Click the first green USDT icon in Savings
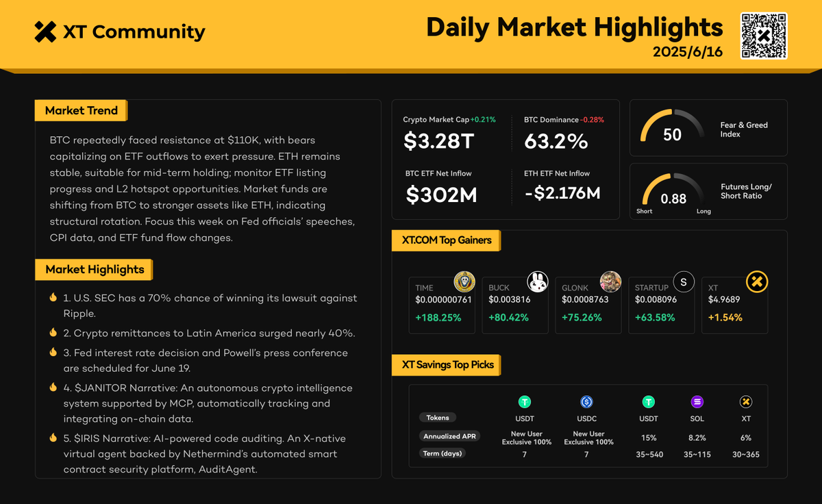 525,402
